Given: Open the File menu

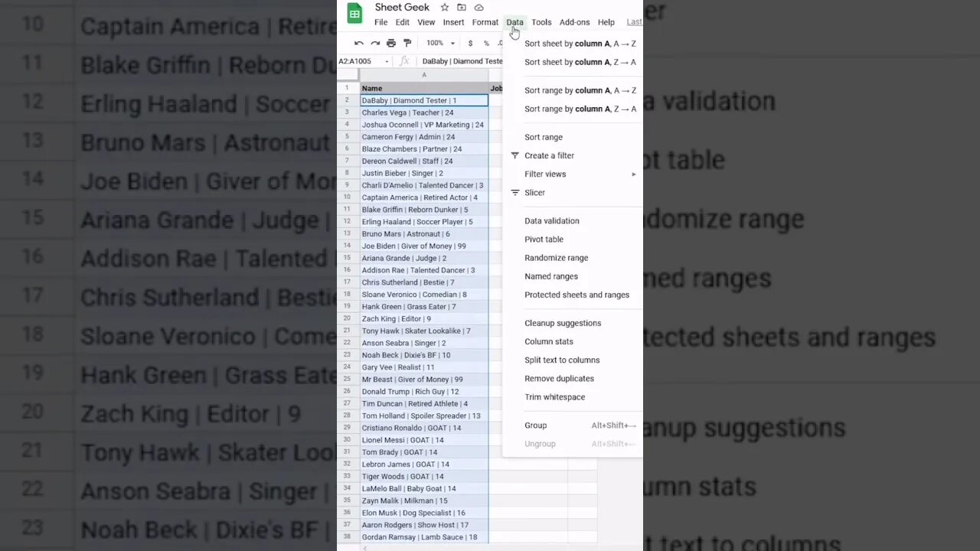Looking at the screenshot, I should pyautogui.click(x=381, y=22).
